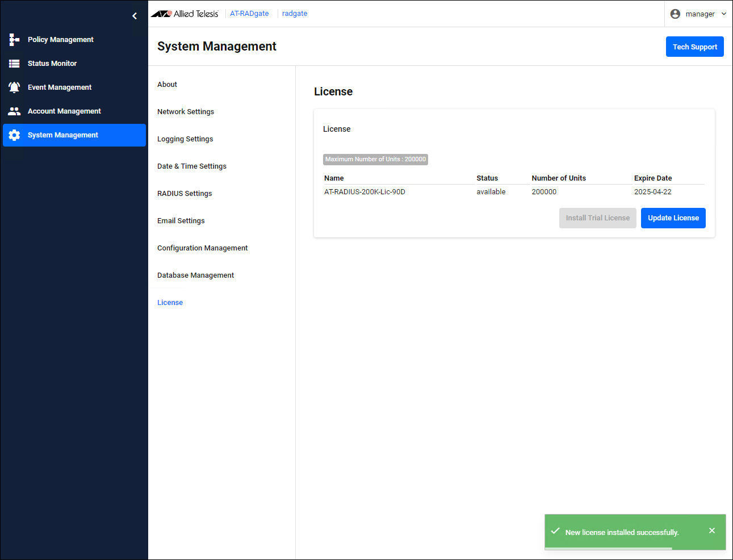Image resolution: width=733 pixels, height=560 pixels.
Task: Click the Allied Telesis logo
Action: [x=185, y=14]
